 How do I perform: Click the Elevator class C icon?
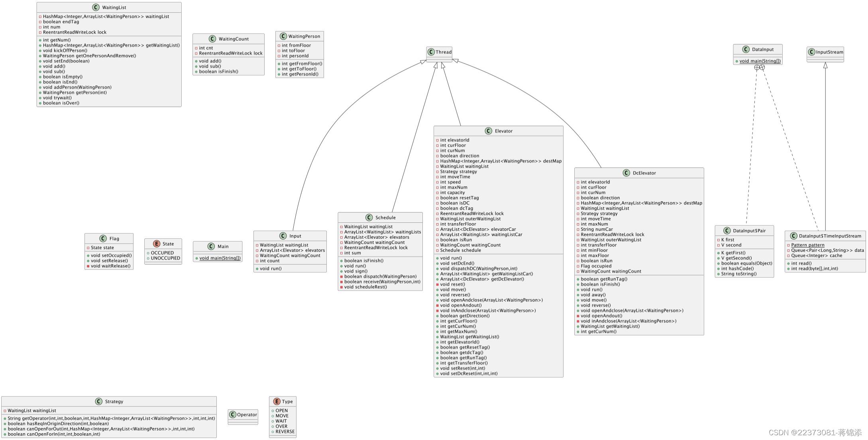pos(489,131)
